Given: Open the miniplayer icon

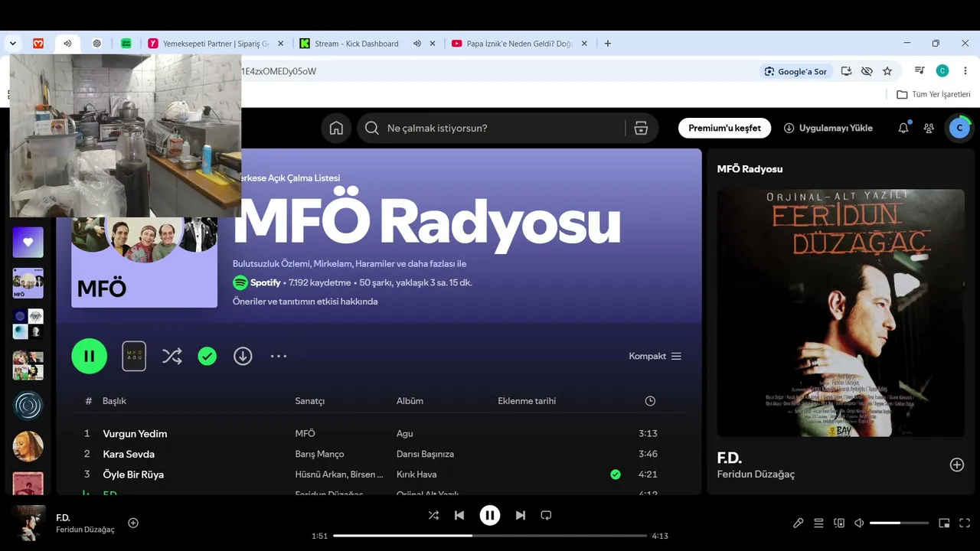Looking at the screenshot, I should pos(944,523).
